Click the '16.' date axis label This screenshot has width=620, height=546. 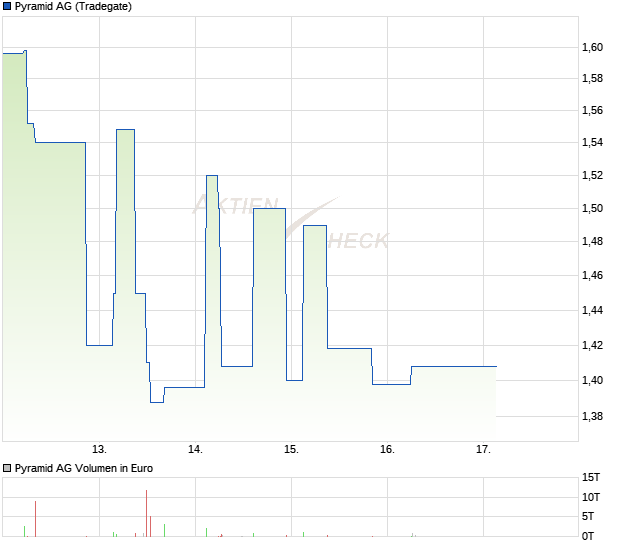388,450
